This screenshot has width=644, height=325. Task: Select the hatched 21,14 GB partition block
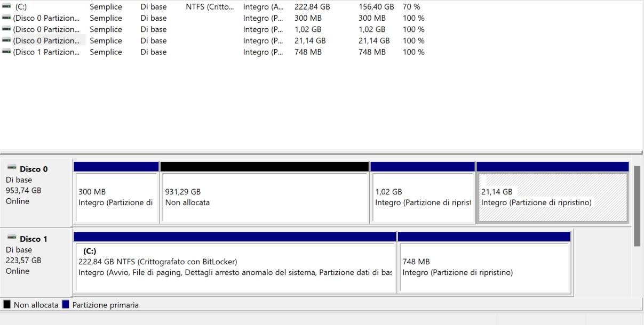click(x=552, y=197)
